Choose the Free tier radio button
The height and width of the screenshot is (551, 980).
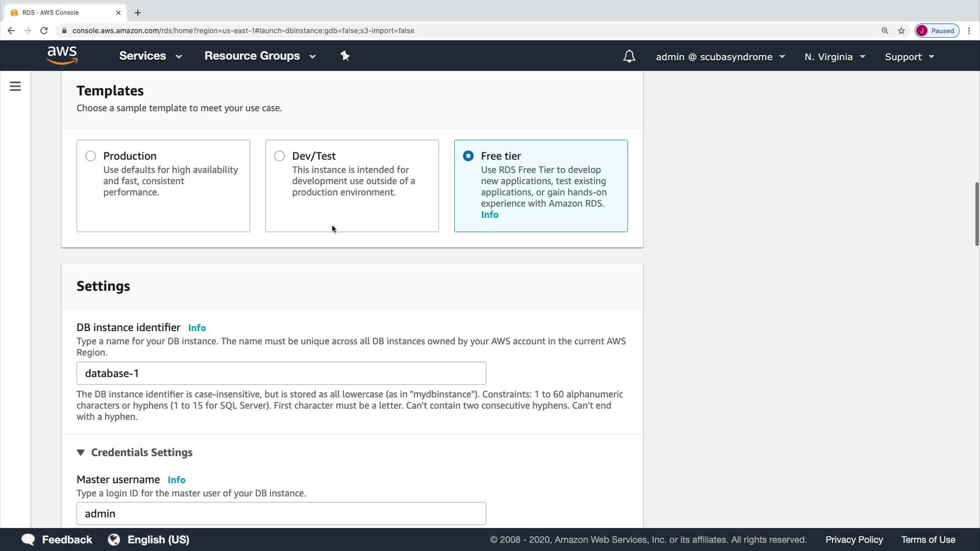coord(468,156)
